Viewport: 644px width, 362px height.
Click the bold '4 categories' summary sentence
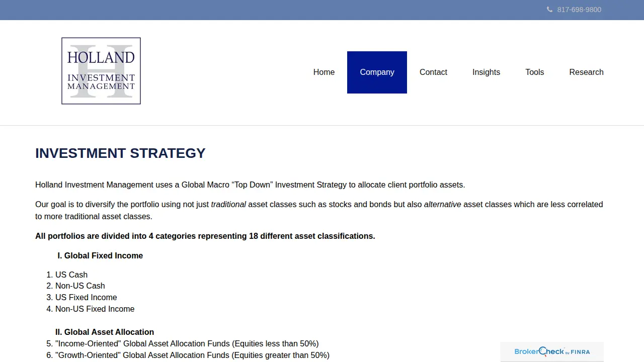(205, 236)
